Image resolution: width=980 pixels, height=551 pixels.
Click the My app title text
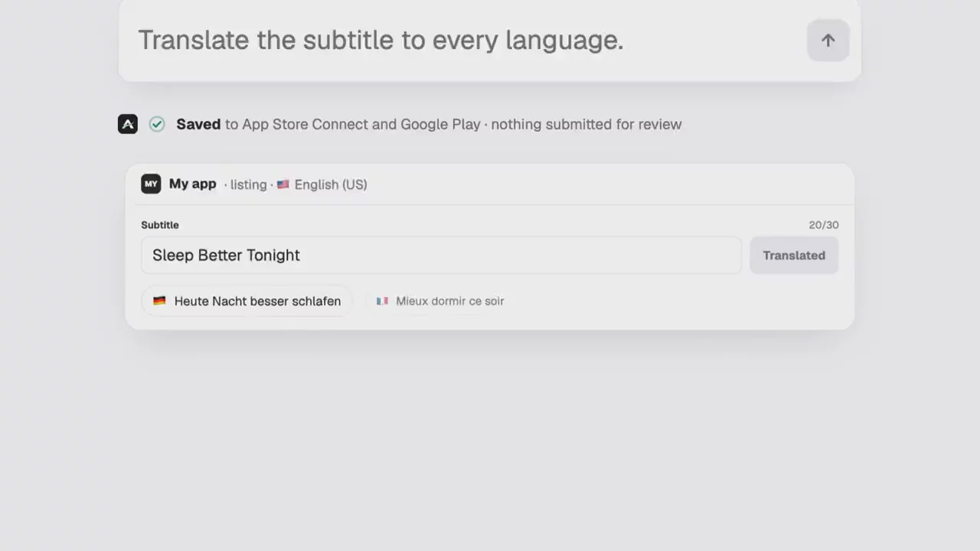(x=193, y=184)
